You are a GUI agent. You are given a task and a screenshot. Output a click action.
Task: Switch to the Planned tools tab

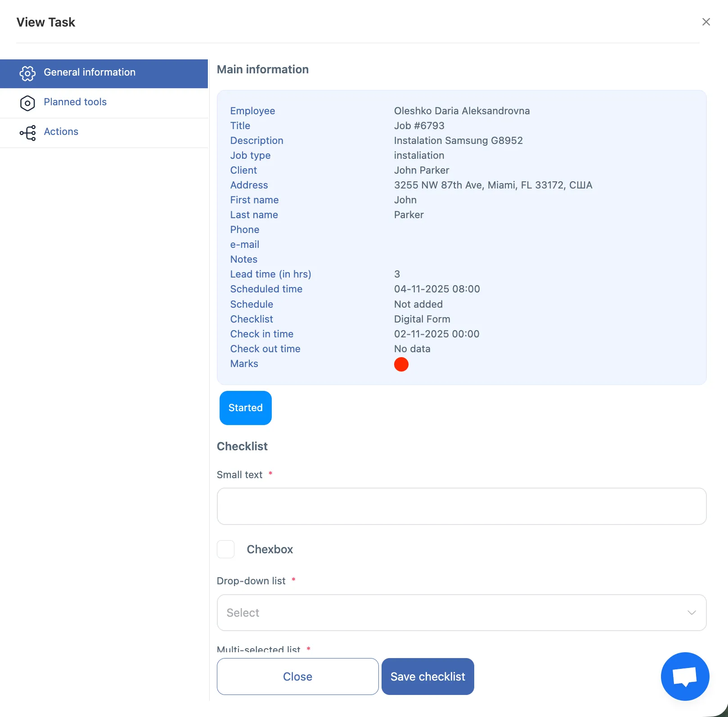(x=75, y=102)
